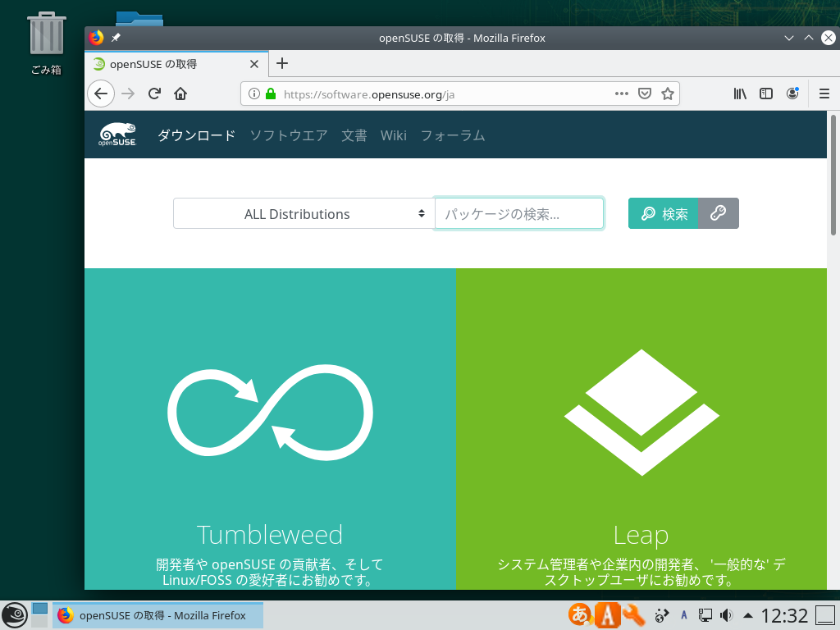Close the openSUSE の取得 tab
840x630 pixels.
[254, 64]
